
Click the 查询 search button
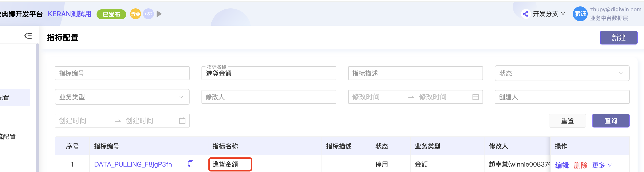point(610,121)
